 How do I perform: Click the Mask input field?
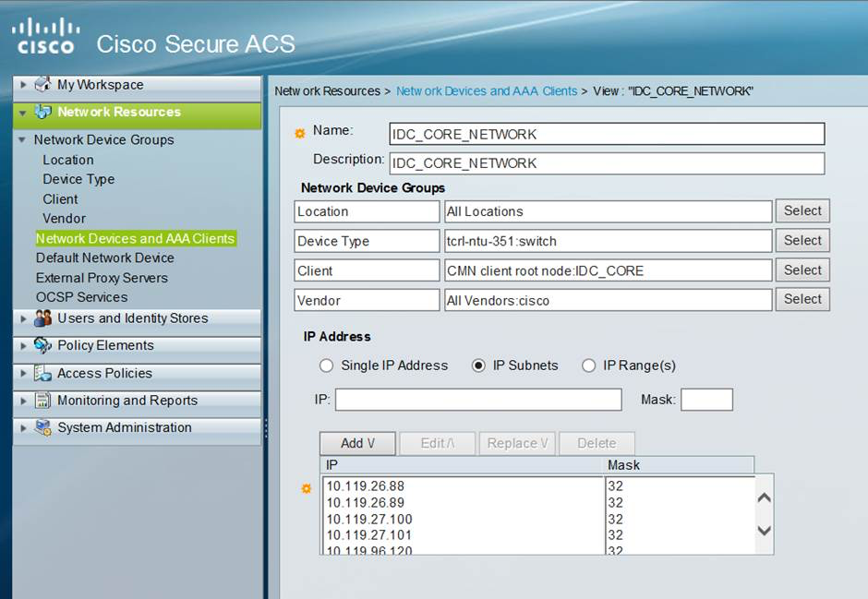[707, 400]
